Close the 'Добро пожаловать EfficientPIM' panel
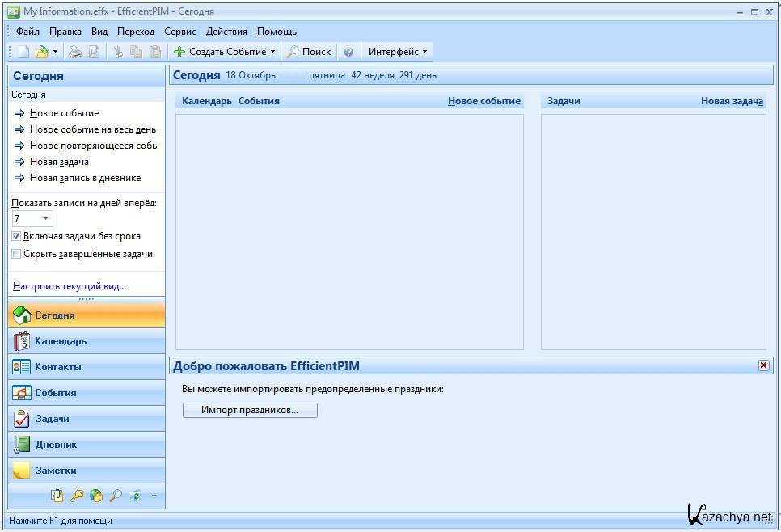The width and height of the screenshot is (781, 532). click(763, 365)
